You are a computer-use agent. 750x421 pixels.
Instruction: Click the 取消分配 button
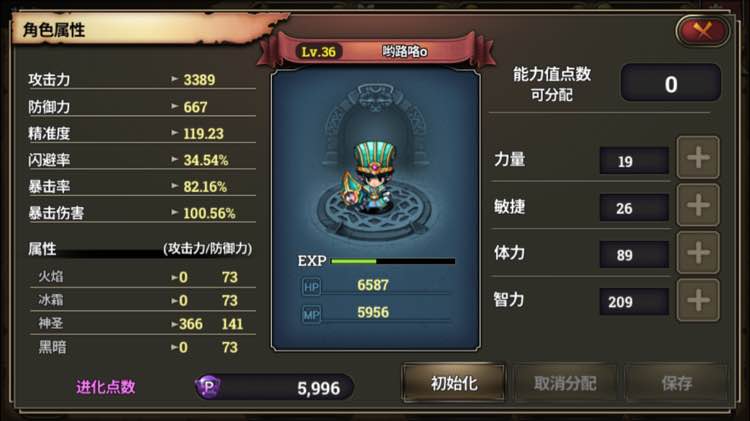[565, 383]
